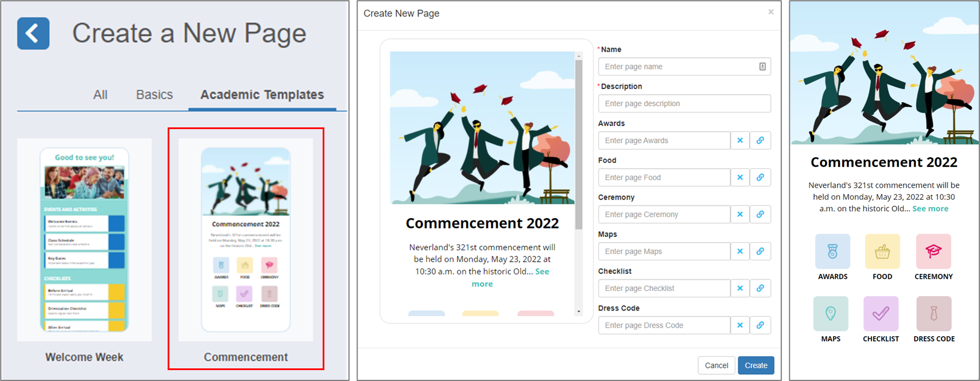Open the Dress Code tie icon tile
Image resolution: width=980 pixels, height=381 pixels.
[x=934, y=314]
